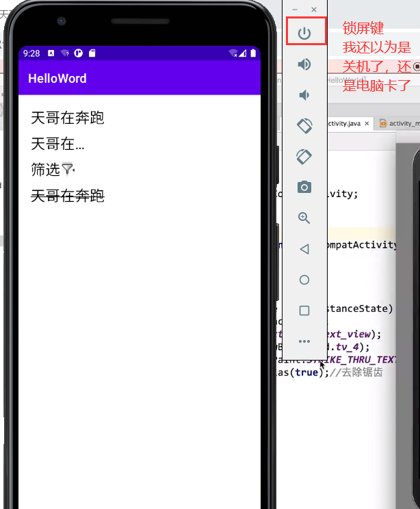
Task: Tap the emulator Home circle button
Action: tap(304, 280)
